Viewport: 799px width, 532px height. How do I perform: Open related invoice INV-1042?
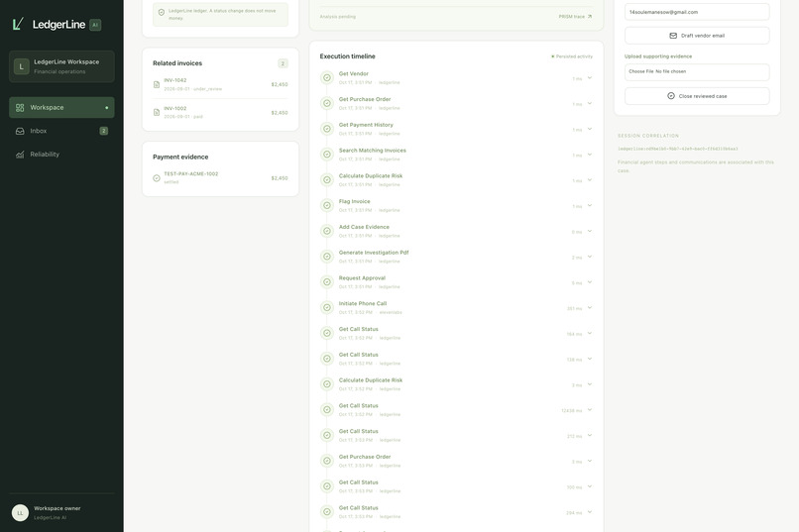(221, 84)
